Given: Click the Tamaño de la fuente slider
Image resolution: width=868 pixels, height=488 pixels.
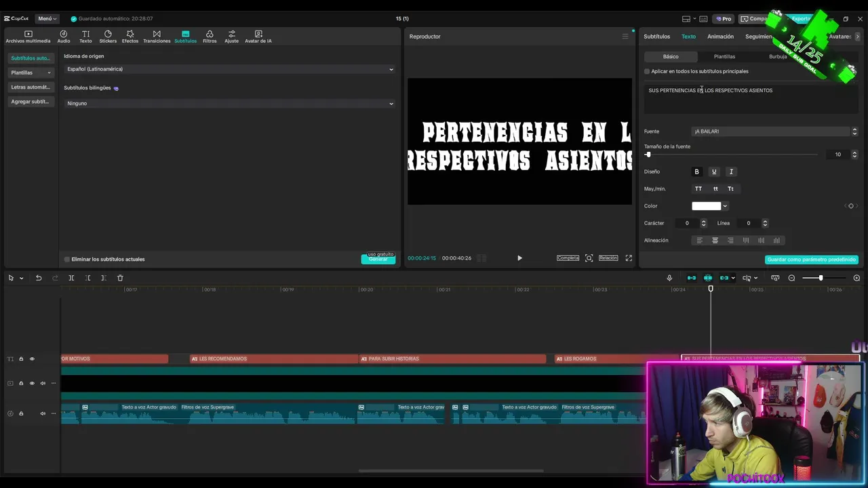Looking at the screenshot, I should (x=732, y=155).
